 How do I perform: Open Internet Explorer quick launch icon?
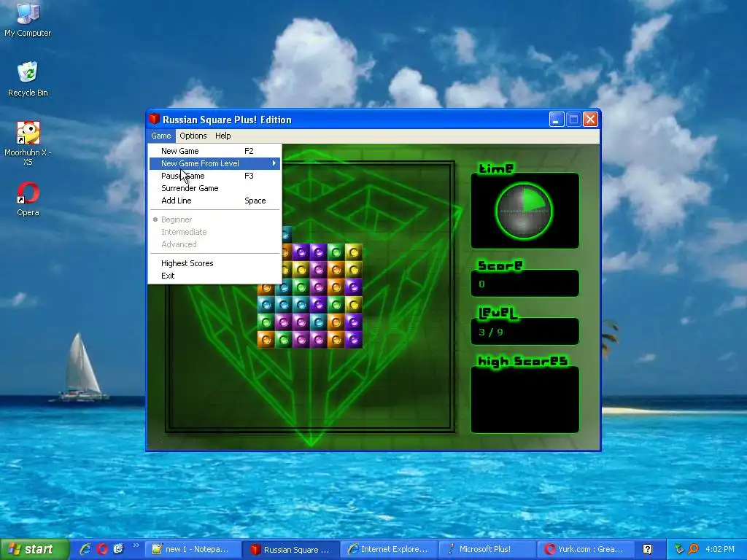click(x=85, y=549)
